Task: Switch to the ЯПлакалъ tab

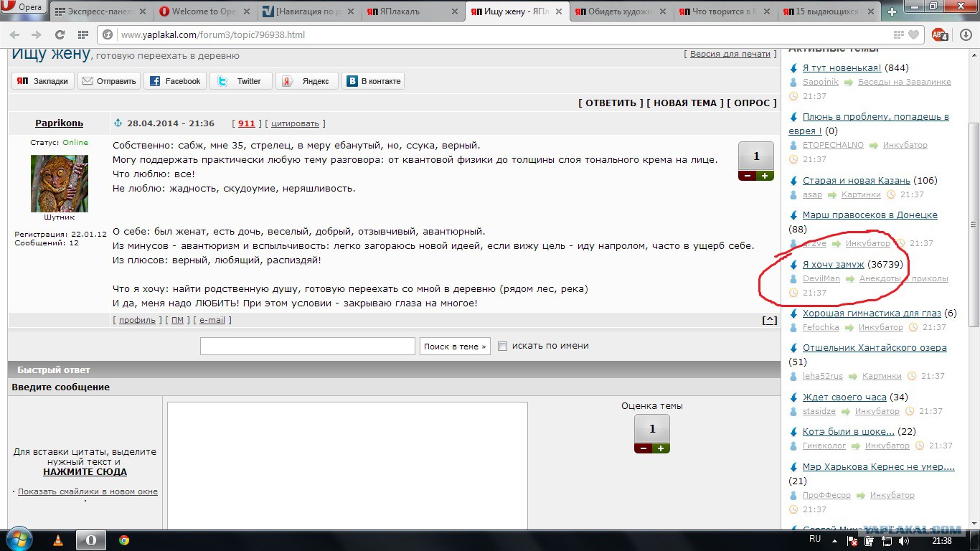Action: click(x=413, y=11)
